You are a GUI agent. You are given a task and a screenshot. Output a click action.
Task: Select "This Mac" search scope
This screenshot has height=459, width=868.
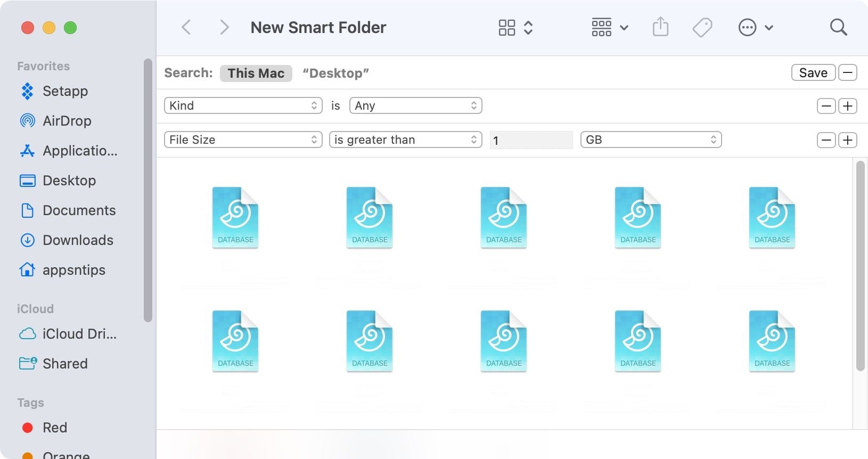[256, 73]
